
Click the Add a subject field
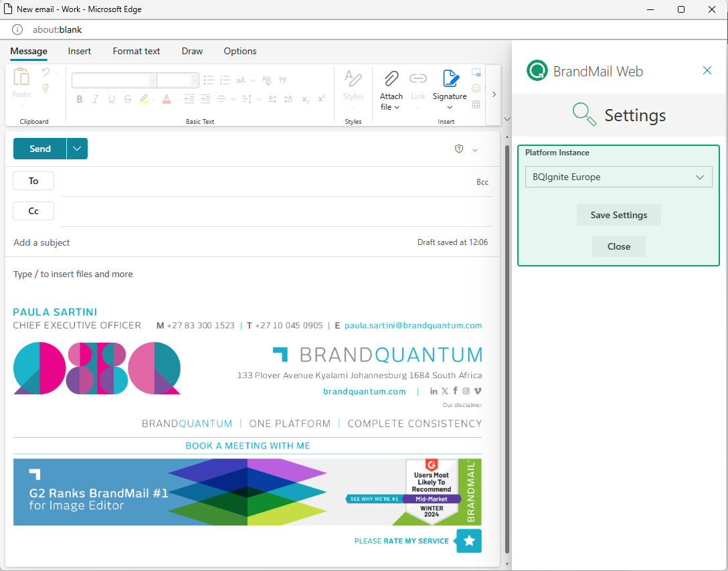(213, 242)
